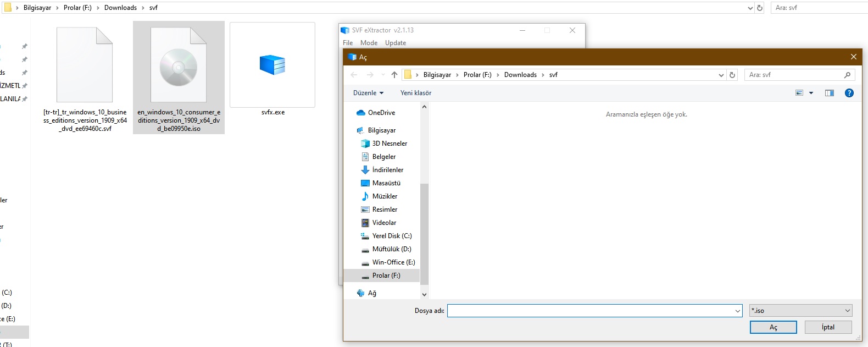Open Ağ network in dialog sidebar

click(372, 293)
